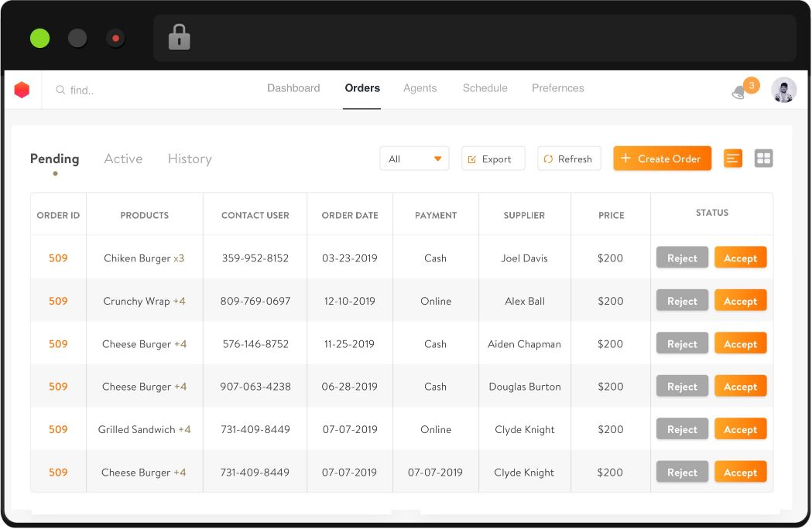
Task: Accept the Chiken Burger order
Action: point(740,258)
